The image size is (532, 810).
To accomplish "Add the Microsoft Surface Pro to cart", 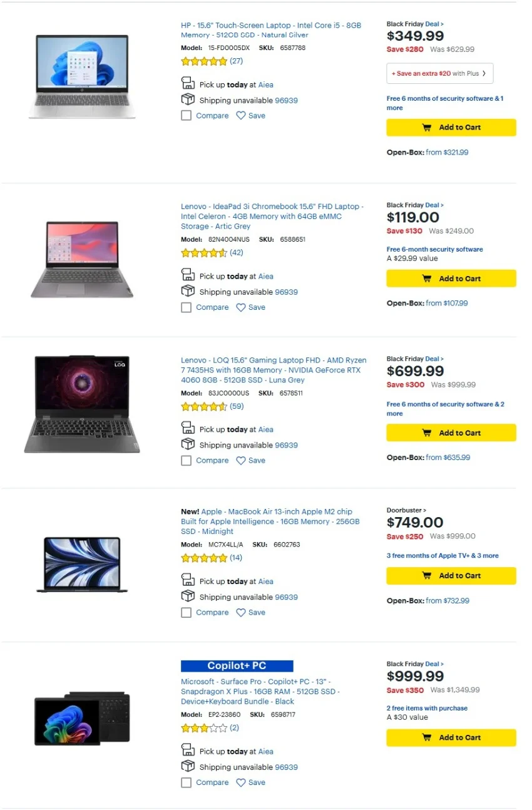I will tap(451, 737).
